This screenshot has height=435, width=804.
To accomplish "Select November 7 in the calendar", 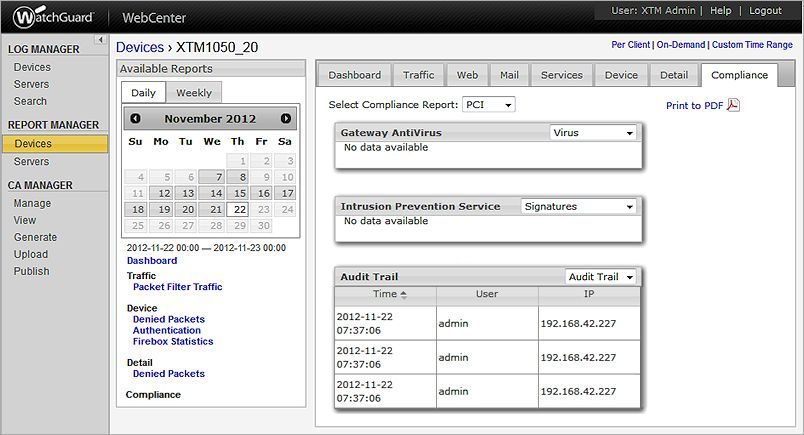I will coord(212,177).
